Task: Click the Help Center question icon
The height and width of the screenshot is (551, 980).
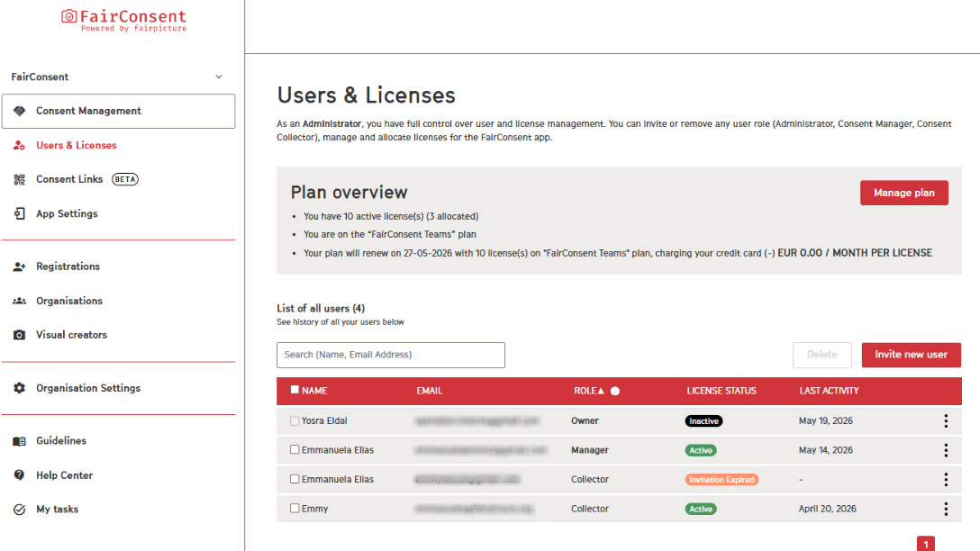Action: pos(20,474)
